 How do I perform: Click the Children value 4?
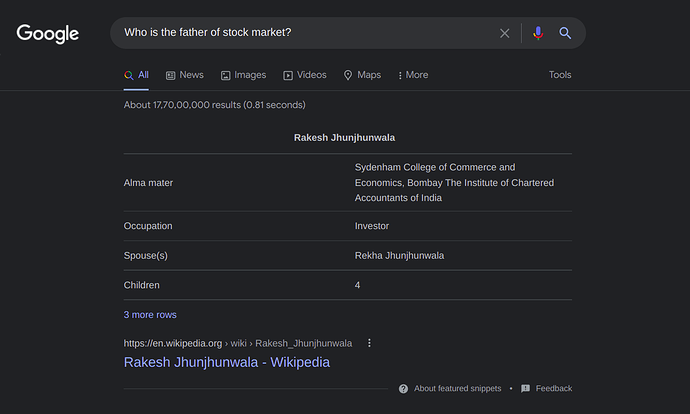tap(357, 285)
